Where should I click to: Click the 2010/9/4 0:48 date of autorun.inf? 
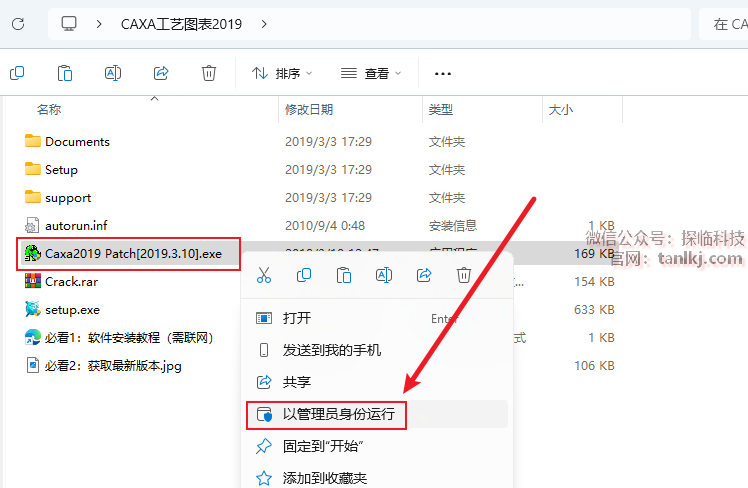325,226
